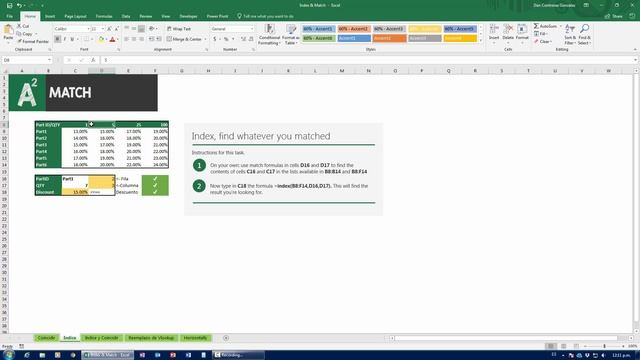Screen dimensions: 640x360
Task: Apply Percent Style format icon
Action: coord(226,39)
